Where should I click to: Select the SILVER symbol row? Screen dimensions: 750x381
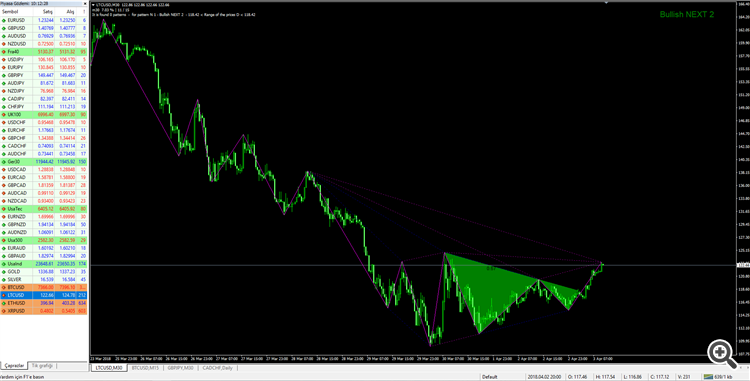44,279
